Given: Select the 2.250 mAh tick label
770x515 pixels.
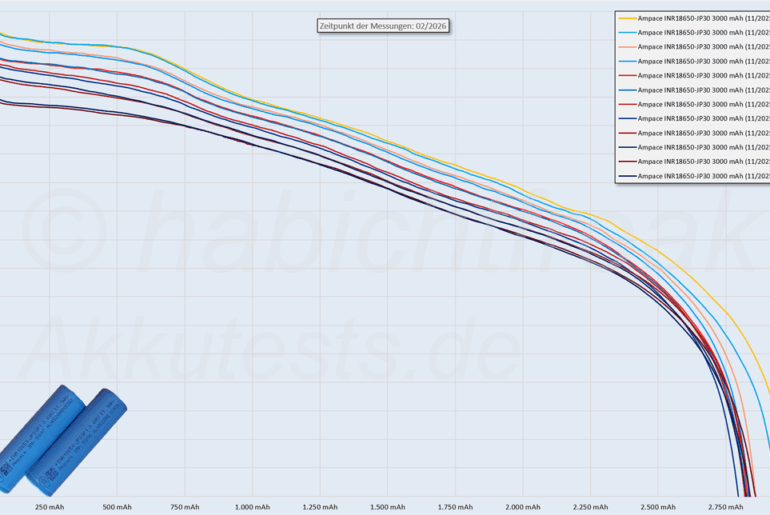Looking at the screenshot, I should coord(589,507).
